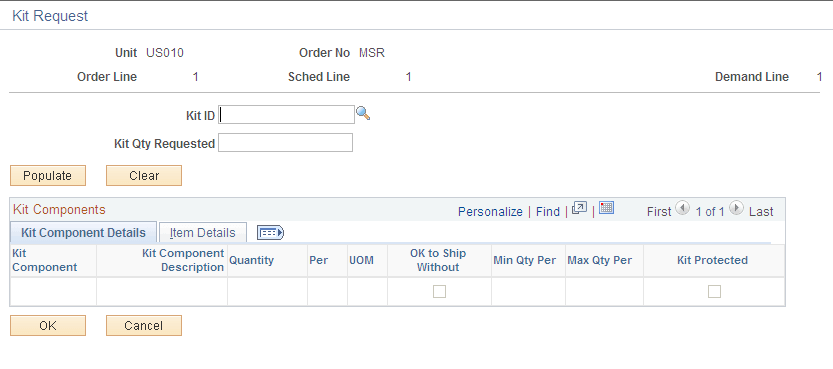Click the Last navigation link
This screenshot has height=369, width=833.
(761, 212)
